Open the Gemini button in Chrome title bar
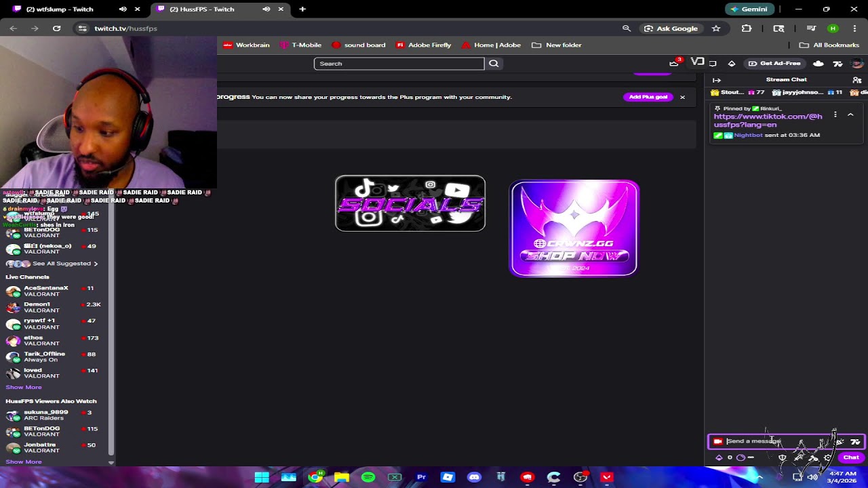Screen dimensions: 868x488 tap(750, 9)
